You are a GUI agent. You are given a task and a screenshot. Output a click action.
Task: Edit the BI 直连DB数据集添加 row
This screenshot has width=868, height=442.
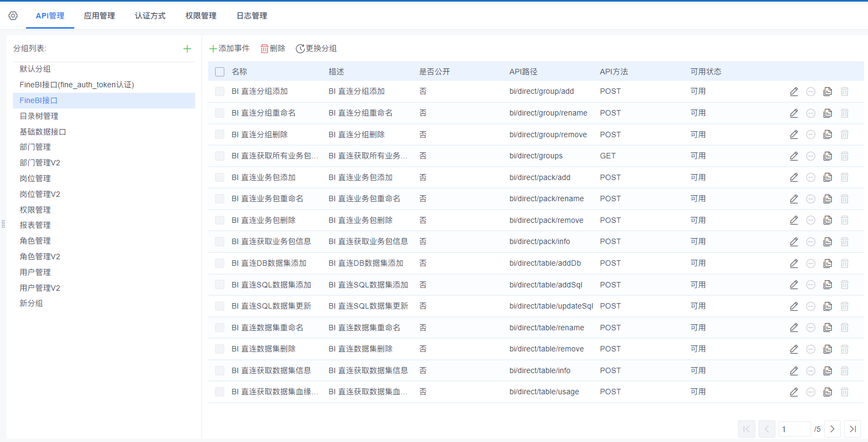pos(794,264)
